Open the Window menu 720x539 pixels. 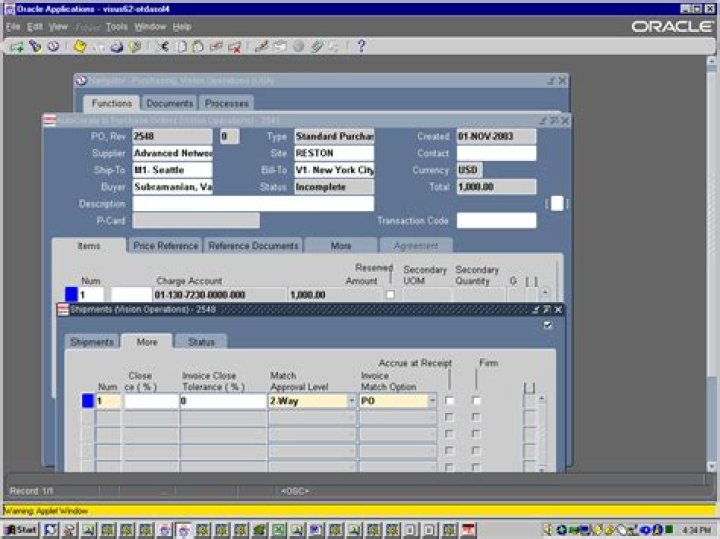(150, 27)
